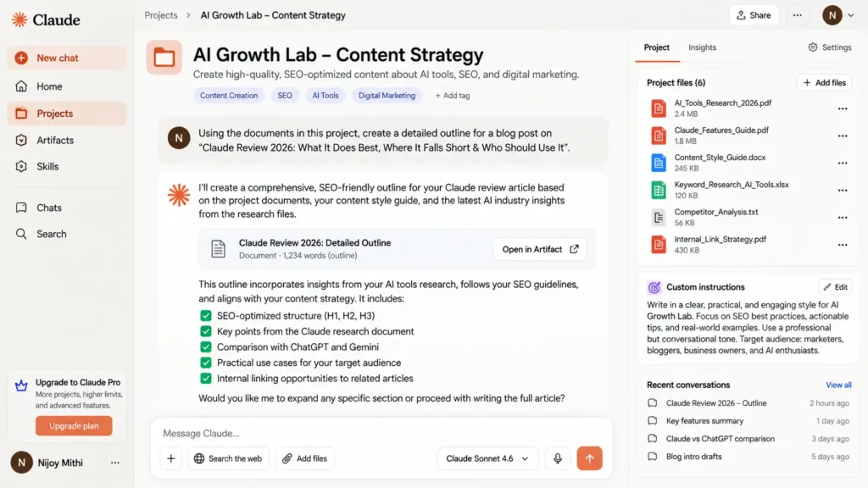Click the Claude_Features_Guide.pdf file icon
The height and width of the screenshot is (488, 868).
click(658, 136)
